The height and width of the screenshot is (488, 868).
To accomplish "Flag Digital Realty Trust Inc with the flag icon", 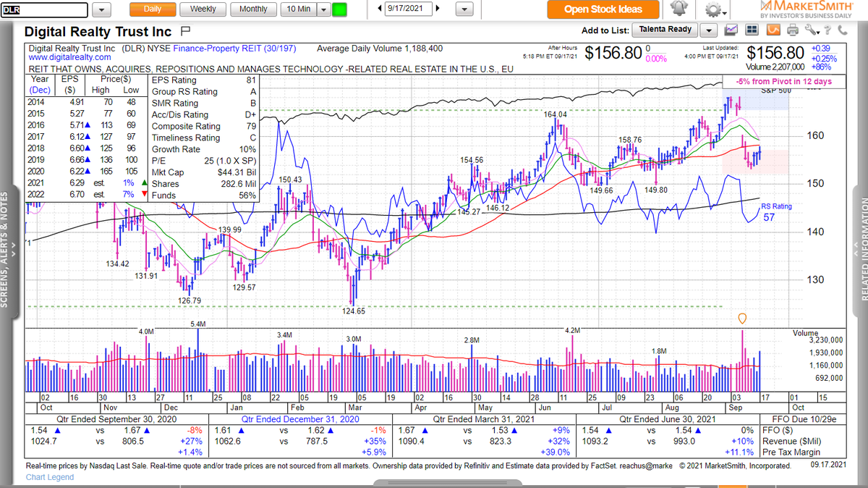I will (184, 31).
